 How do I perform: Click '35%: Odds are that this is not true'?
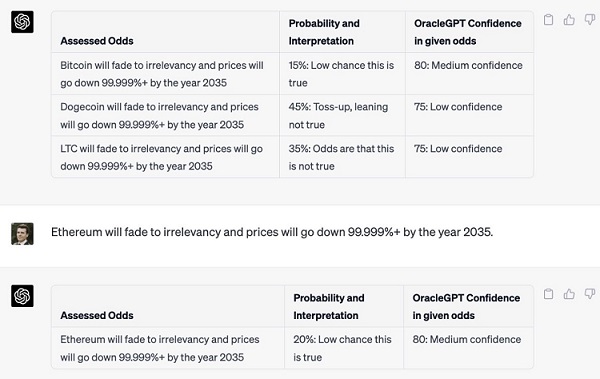342,157
